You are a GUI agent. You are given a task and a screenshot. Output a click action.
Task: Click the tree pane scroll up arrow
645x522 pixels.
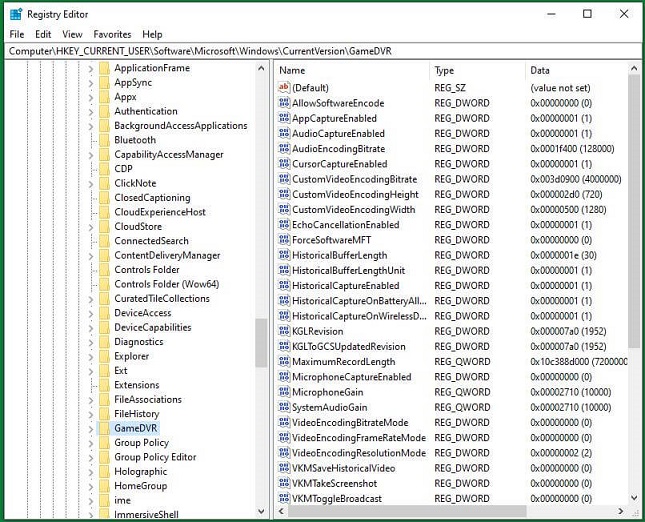(261, 68)
